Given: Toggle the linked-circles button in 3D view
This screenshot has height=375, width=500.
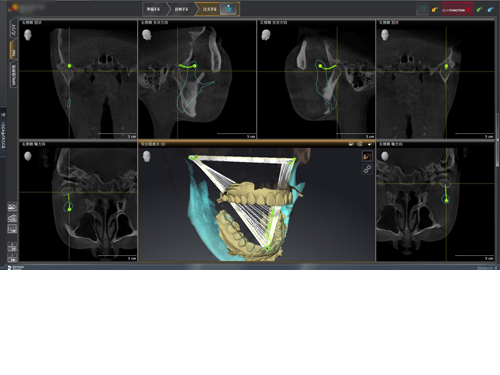Looking at the screenshot, I should (x=367, y=169).
